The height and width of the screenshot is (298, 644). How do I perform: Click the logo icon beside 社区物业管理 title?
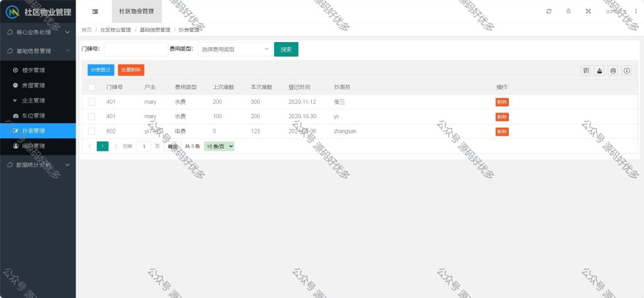pyautogui.click(x=13, y=11)
